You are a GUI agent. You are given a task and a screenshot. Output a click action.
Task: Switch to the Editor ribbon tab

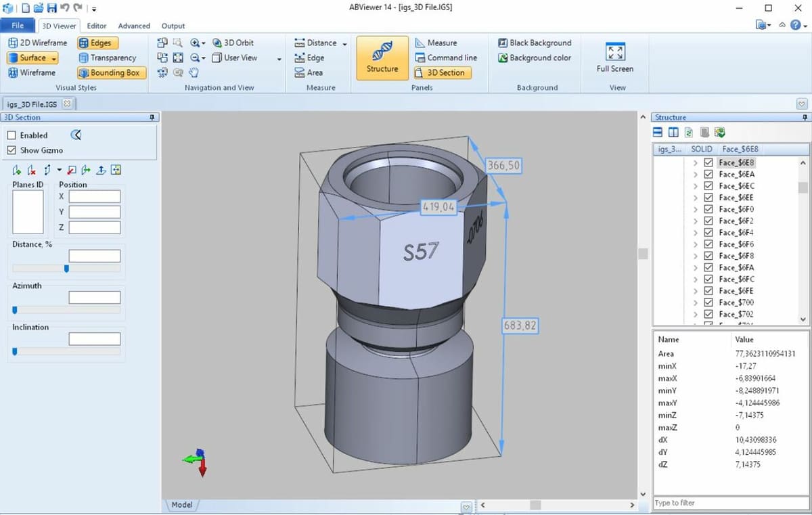(97, 26)
